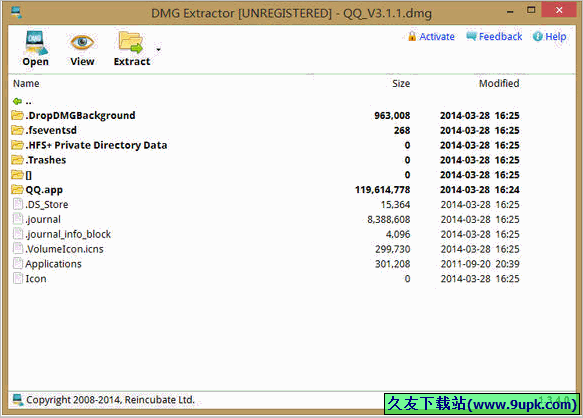The height and width of the screenshot is (418, 583).
Task: Click the Activate lock icon
Action: tap(412, 36)
